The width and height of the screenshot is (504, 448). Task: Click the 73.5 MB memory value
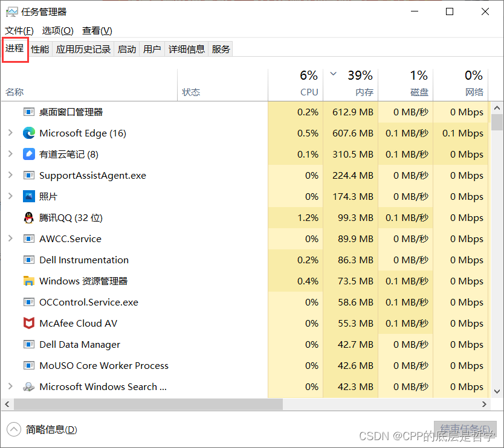click(355, 281)
